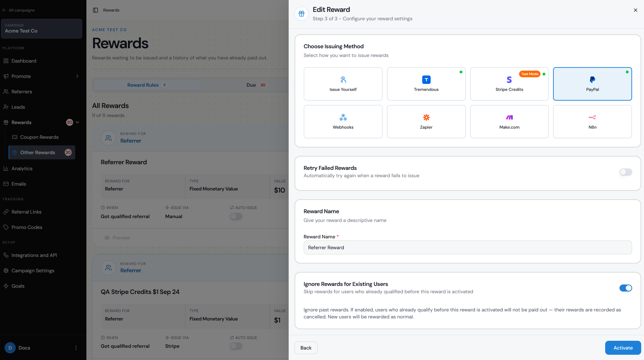Enable Retry Failed Rewards toggle
The height and width of the screenshot is (360, 644).
tap(625, 172)
